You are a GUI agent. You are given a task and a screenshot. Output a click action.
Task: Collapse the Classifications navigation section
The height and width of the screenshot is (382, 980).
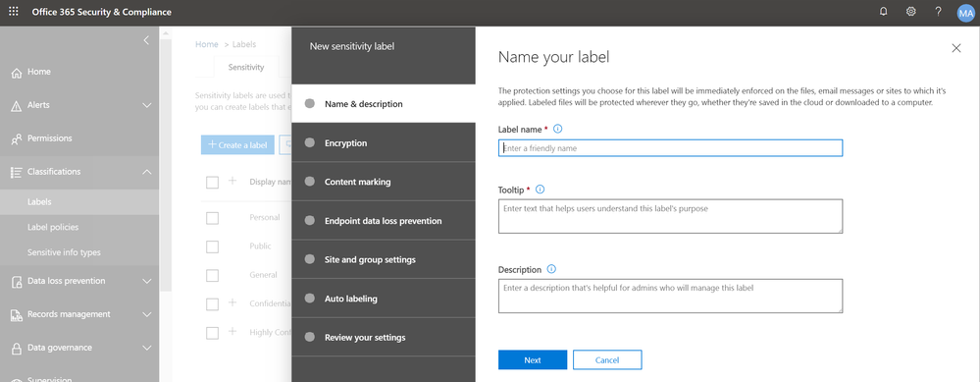pos(147,171)
